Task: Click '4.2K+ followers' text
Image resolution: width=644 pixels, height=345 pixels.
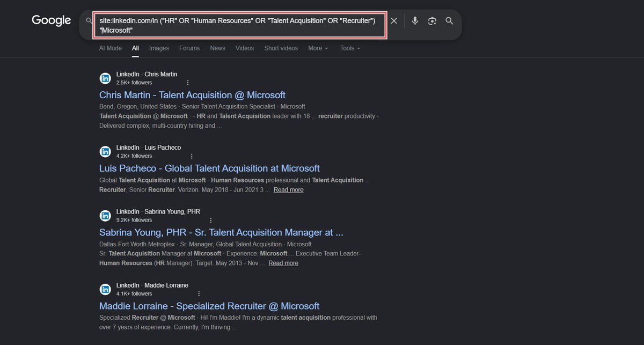Action: click(134, 156)
